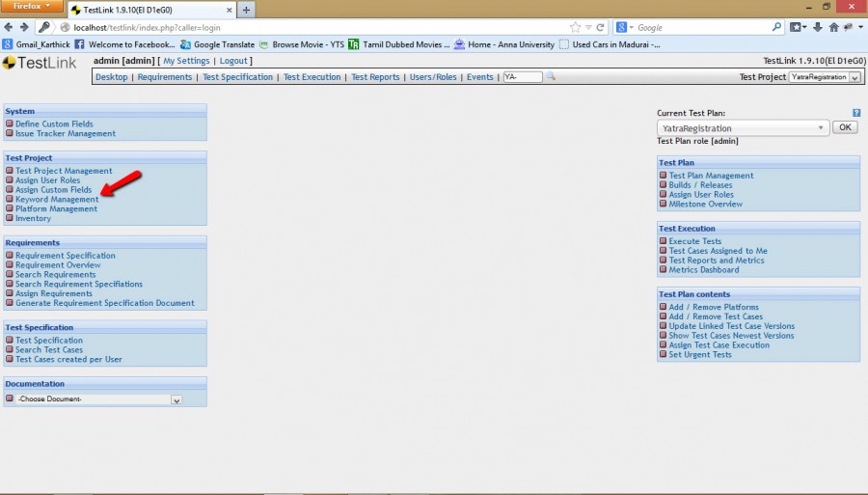Reload the page with the refresh icon
The height and width of the screenshot is (495, 868).
point(600,27)
